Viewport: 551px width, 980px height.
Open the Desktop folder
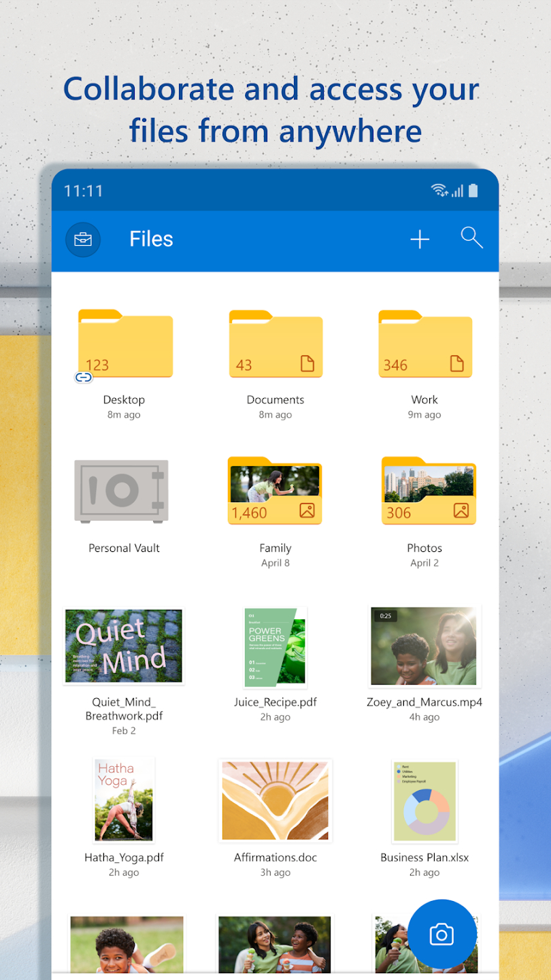(124, 345)
